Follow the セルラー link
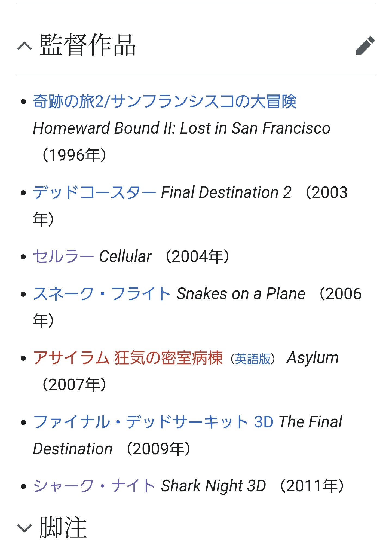392x554 pixels. click(x=63, y=256)
